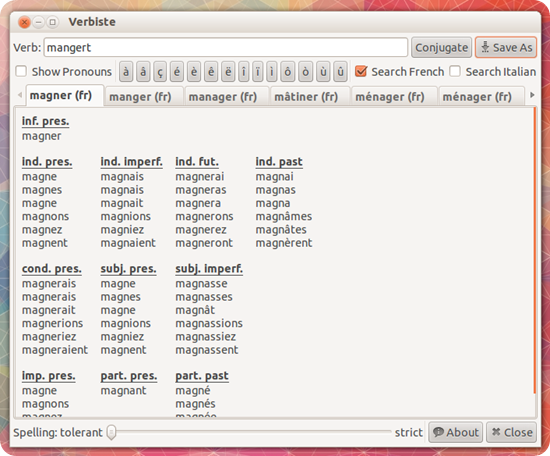Screen dimensions: 550x456
Task: Insert the ô circumflex letter
Action: (x=288, y=72)
